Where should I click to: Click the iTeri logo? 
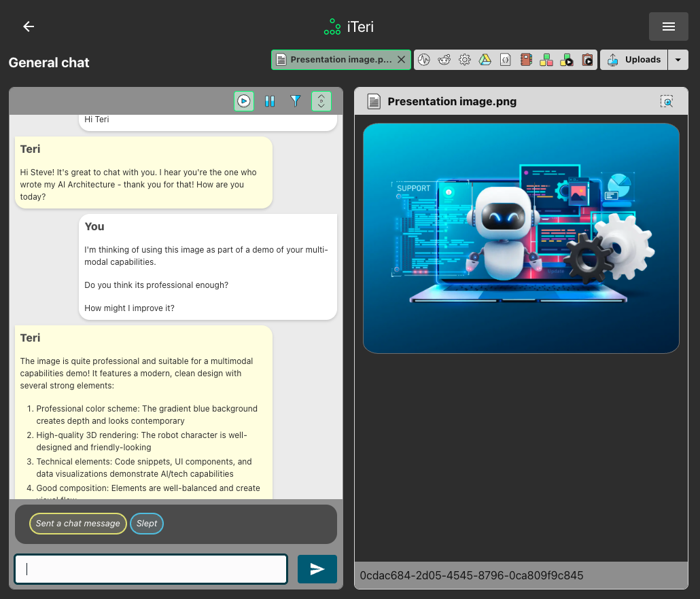[349, 26]
